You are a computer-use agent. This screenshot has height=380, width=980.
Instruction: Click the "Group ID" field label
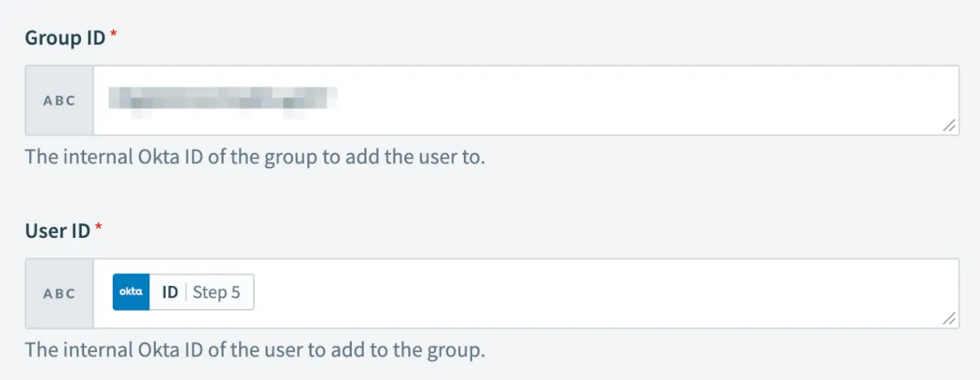coord(65,38)
